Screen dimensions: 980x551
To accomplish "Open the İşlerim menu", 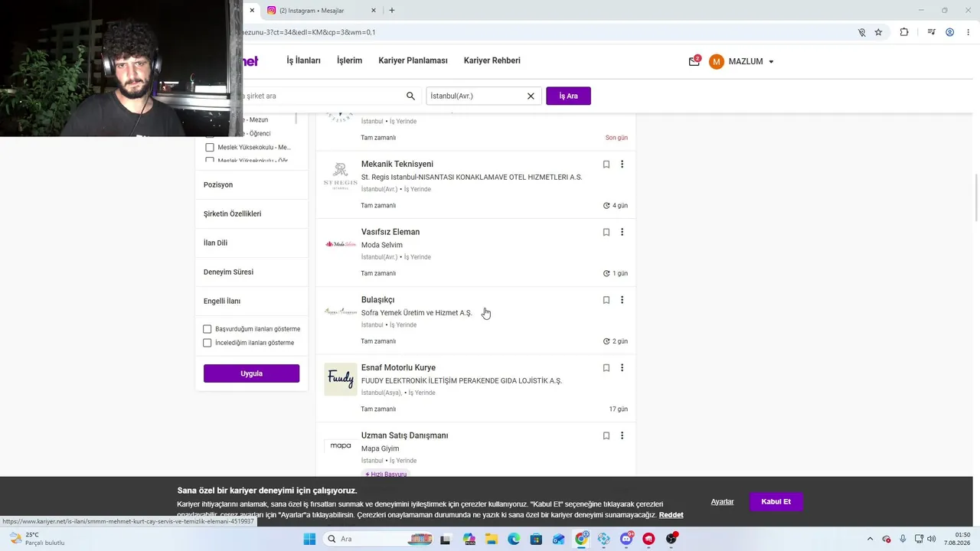I will pyautogui.click(x=349, y=60).
